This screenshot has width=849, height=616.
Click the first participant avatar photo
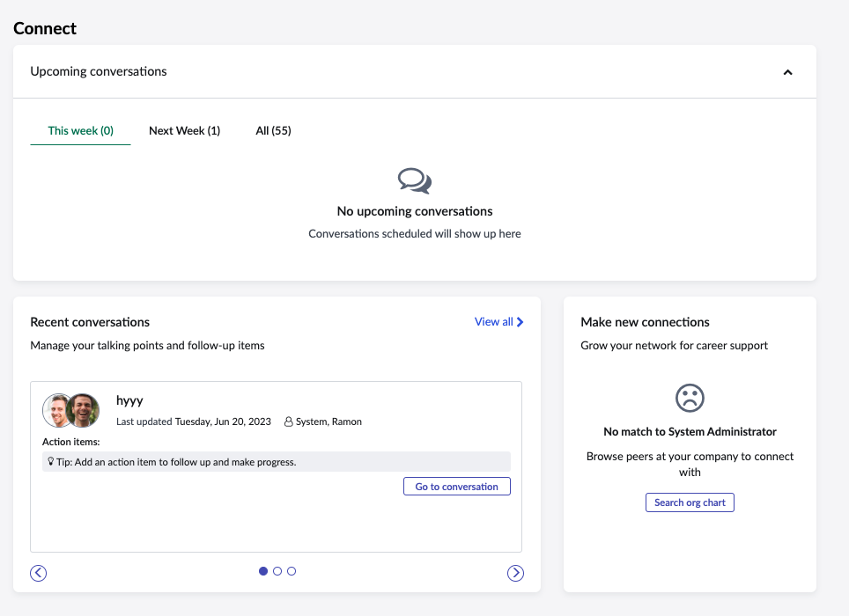(x=56, y=410)
